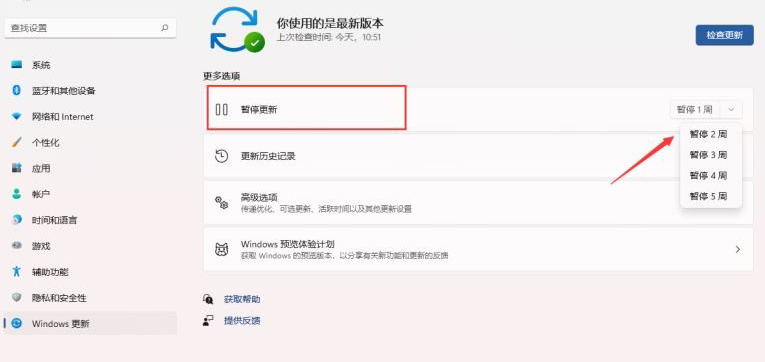Click the history clock icon for 更新历史记录

click(221, 156)
